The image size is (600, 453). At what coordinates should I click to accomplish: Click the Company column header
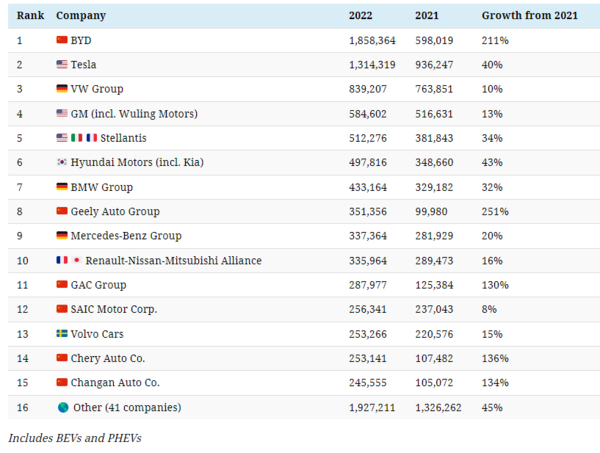82,16
